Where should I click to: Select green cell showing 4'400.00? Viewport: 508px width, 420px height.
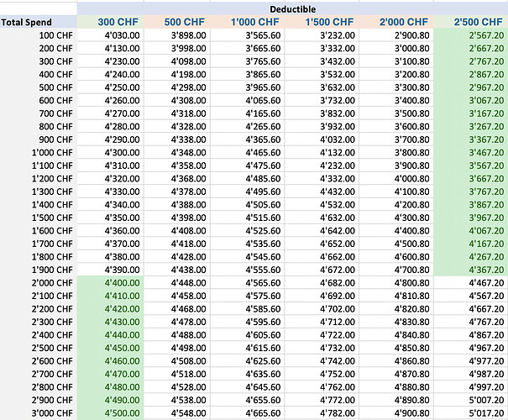tap(111, 283)
